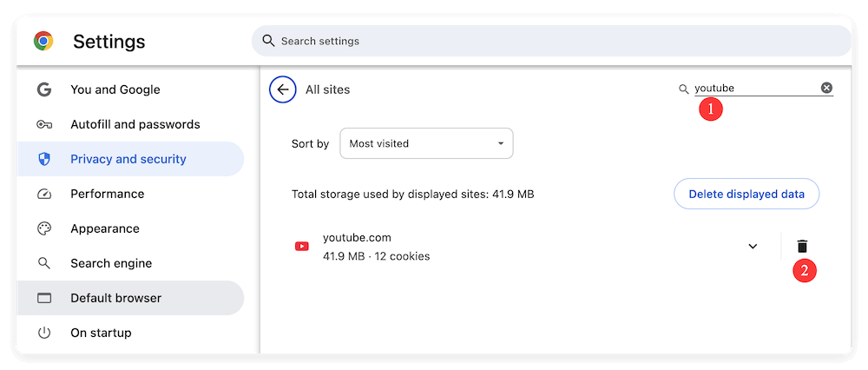Clear the youtube site search text

click(826, 88)
